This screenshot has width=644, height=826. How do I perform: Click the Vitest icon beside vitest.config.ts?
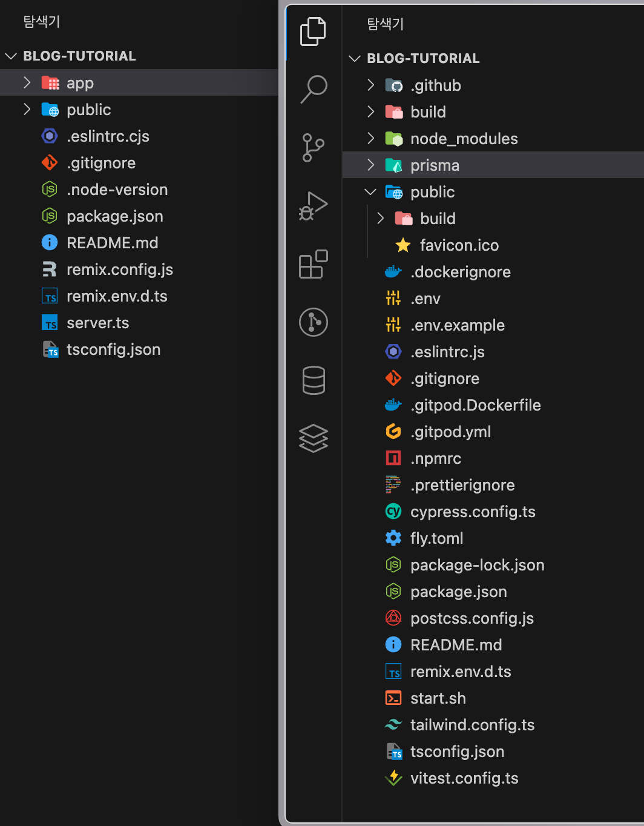click(393, 778)
